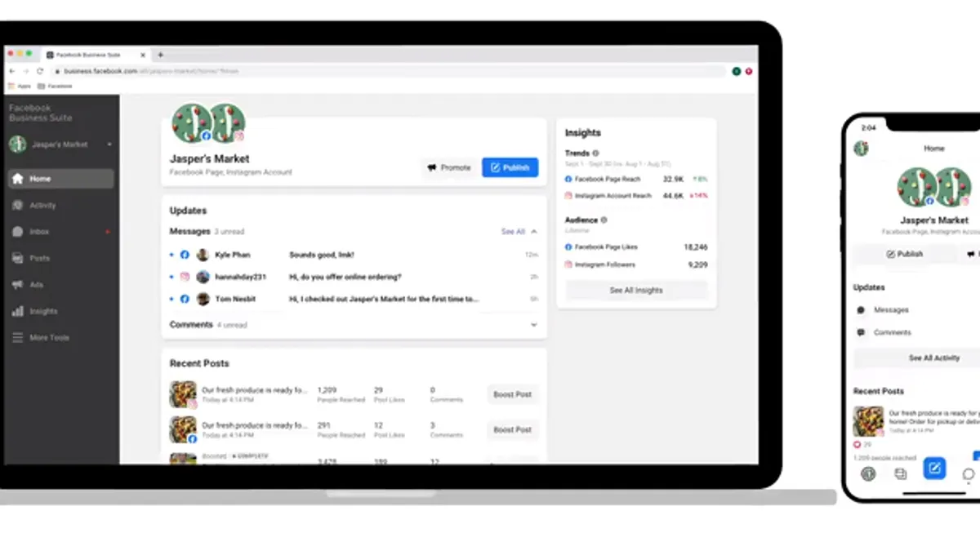Click Facebook Page Reach metric
This screenshot has width=980, height=551.
pyautogui.click(x=636, y=179)
